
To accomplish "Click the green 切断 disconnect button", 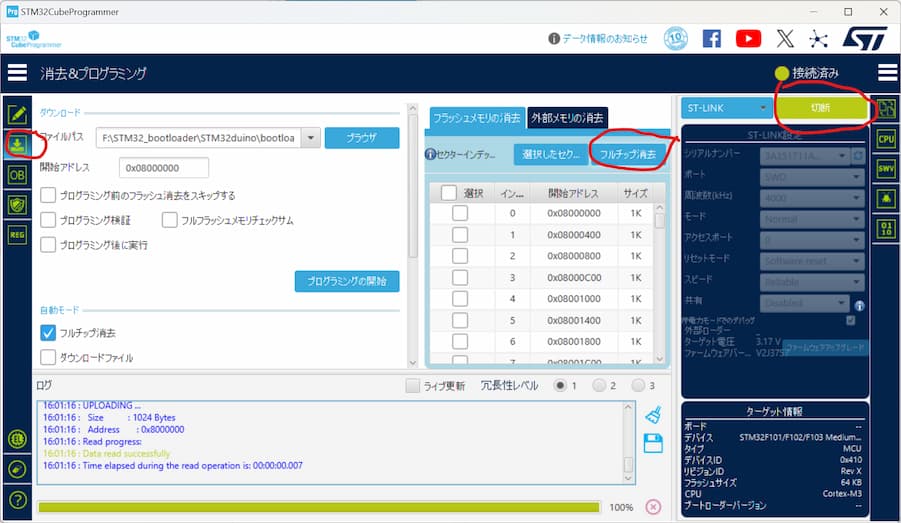I will [821, 108].
